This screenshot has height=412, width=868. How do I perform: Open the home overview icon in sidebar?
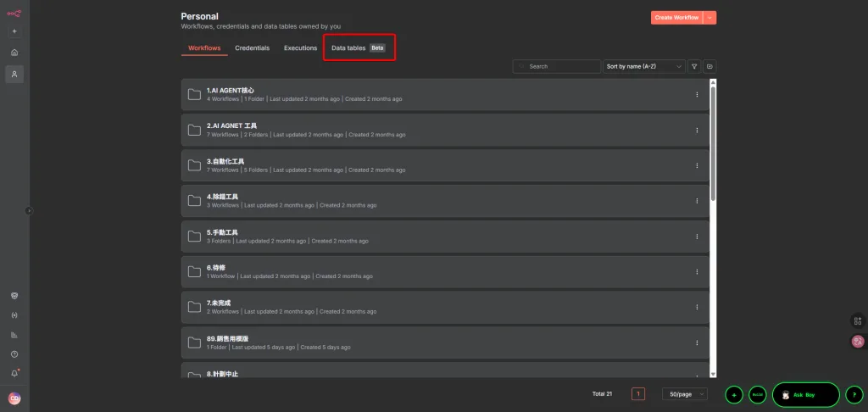[14, 53]
